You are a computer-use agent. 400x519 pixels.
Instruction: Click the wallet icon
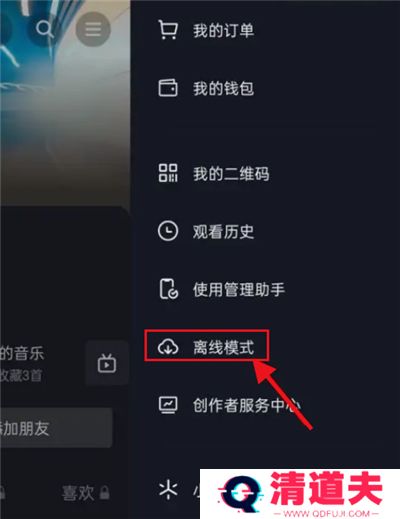point(168,88)
